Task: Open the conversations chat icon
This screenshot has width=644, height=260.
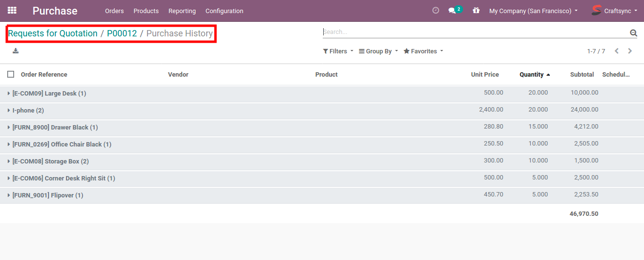Action: point(452,11)
